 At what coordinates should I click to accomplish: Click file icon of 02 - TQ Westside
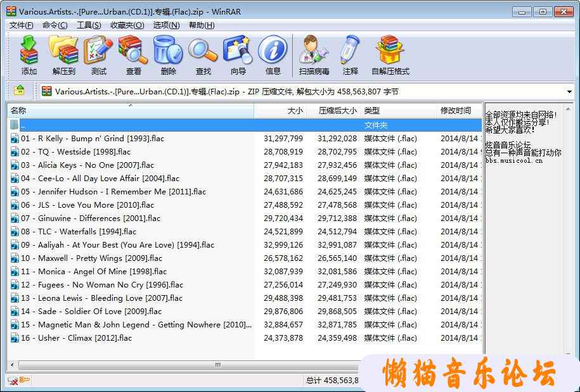tap(15, 152)
